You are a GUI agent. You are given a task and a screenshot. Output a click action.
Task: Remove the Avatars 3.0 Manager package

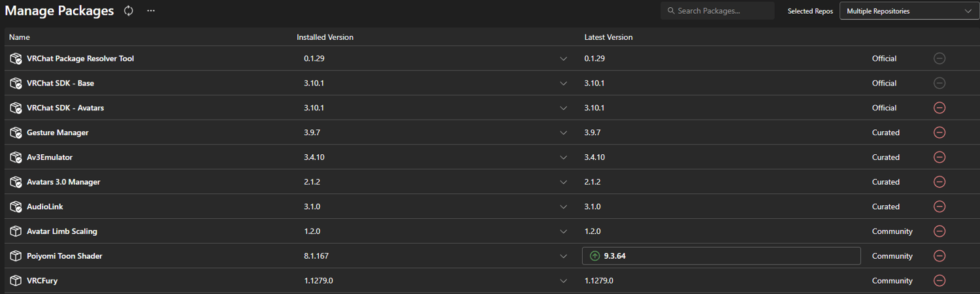tap(939, 182)
